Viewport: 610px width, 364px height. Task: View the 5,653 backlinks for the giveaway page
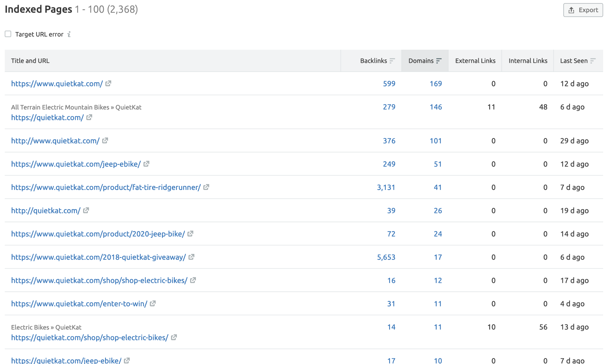pyautogui.click(x=387, y=257)
